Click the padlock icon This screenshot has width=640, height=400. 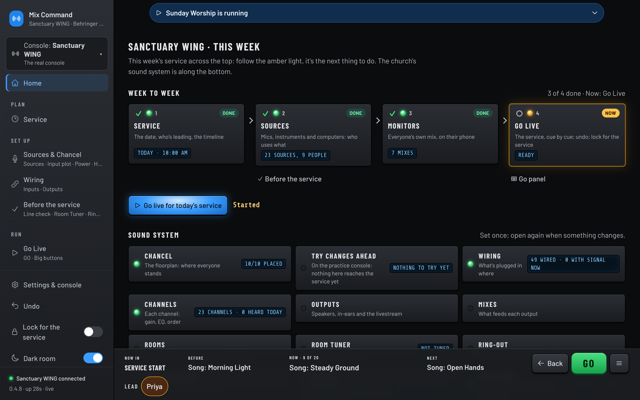(15, 332)
